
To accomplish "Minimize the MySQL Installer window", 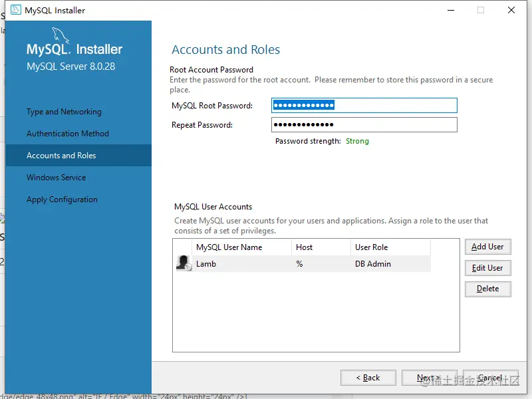I will click(x=451, y=10).
